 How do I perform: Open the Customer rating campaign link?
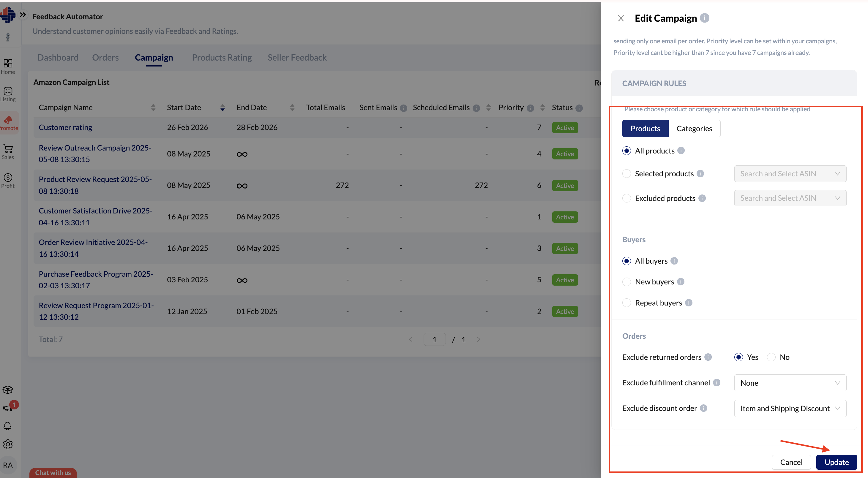pos(65,127)
